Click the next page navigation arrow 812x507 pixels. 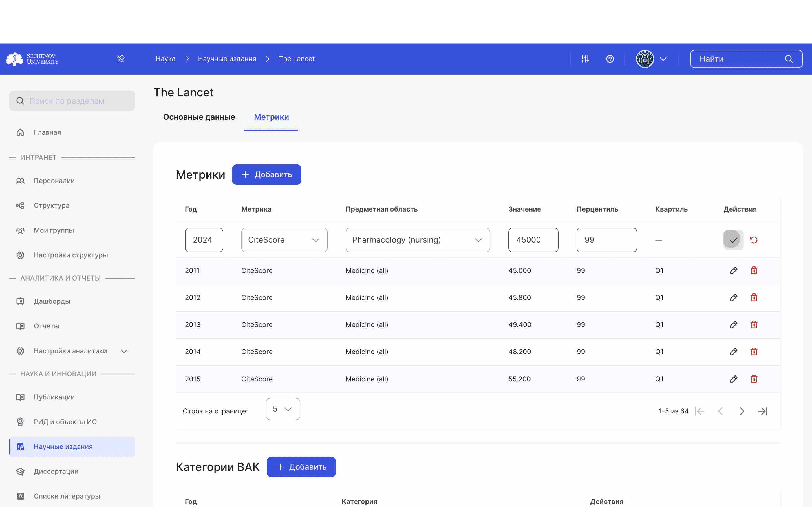pyautogui.click(x=742, y=411)
